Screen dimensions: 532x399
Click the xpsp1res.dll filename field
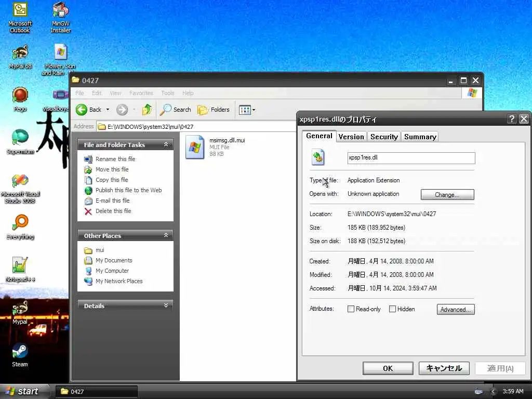tap(411, 158)
